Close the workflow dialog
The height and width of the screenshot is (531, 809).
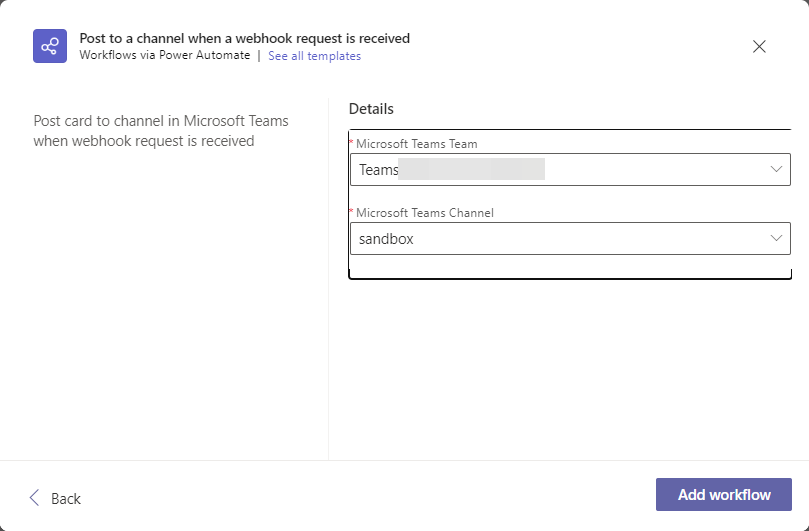[759, 46]
